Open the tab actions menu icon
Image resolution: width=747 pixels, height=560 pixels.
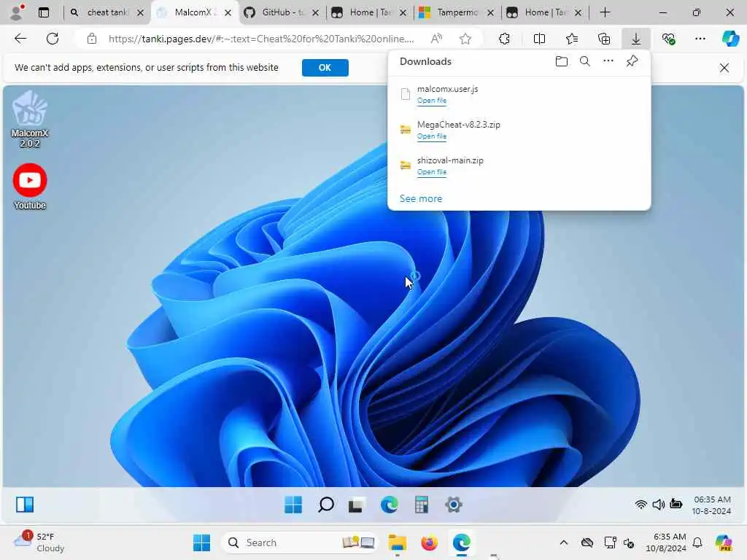tap(44, 12)
